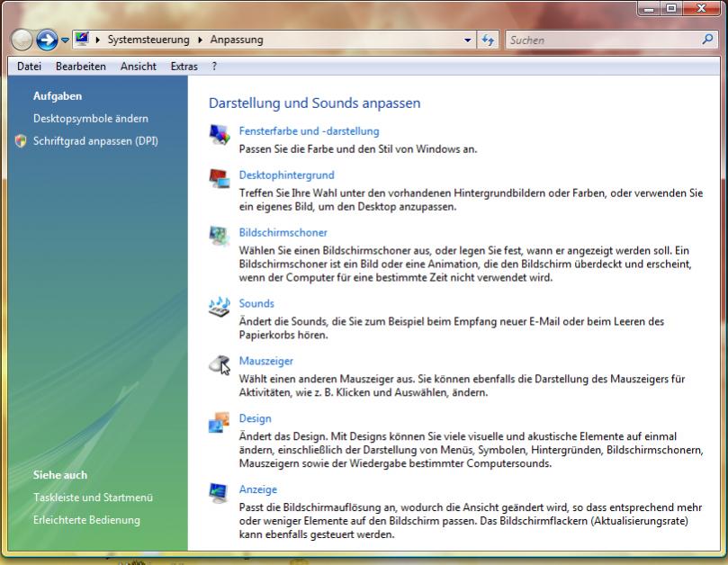Open the Bildschirmschoner link
Viewport: 728px width, 565px height.
click(x=283, y=233)
